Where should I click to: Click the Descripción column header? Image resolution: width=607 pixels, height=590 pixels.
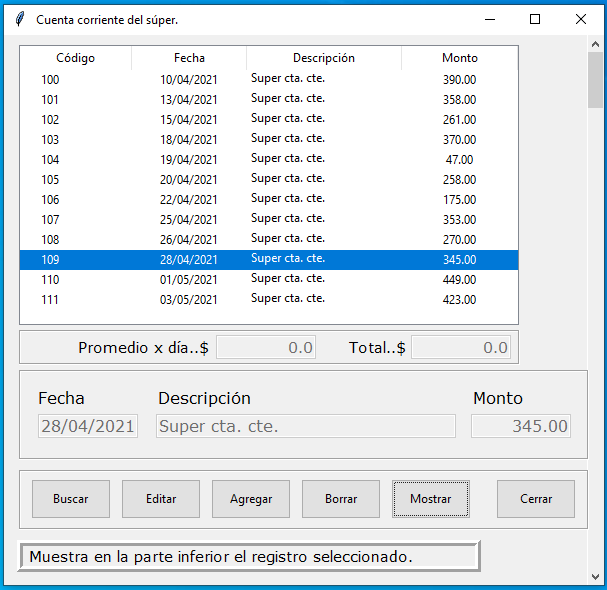click(x=324, y=58)
